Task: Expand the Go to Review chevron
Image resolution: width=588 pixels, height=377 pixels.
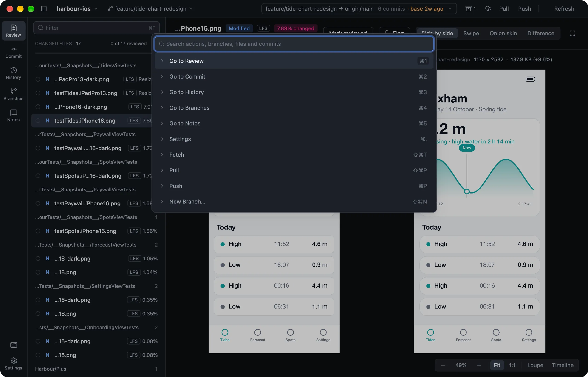Action: [162, 61]
